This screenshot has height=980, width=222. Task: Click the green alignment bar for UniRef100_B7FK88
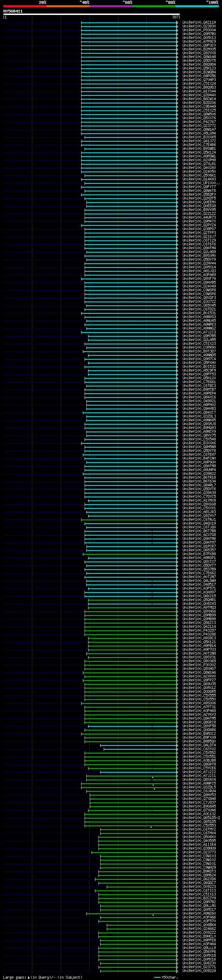coord(130,554)
